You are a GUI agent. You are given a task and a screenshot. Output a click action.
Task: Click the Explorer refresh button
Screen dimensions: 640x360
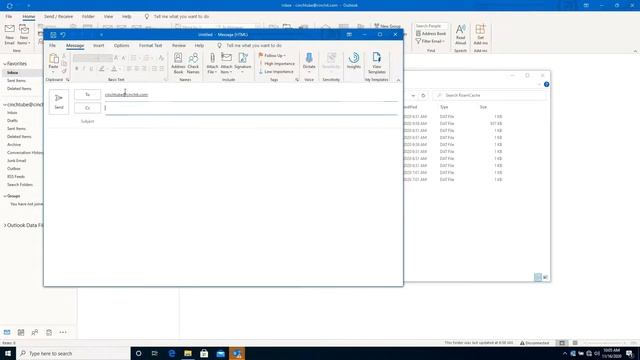coord(423,96)
